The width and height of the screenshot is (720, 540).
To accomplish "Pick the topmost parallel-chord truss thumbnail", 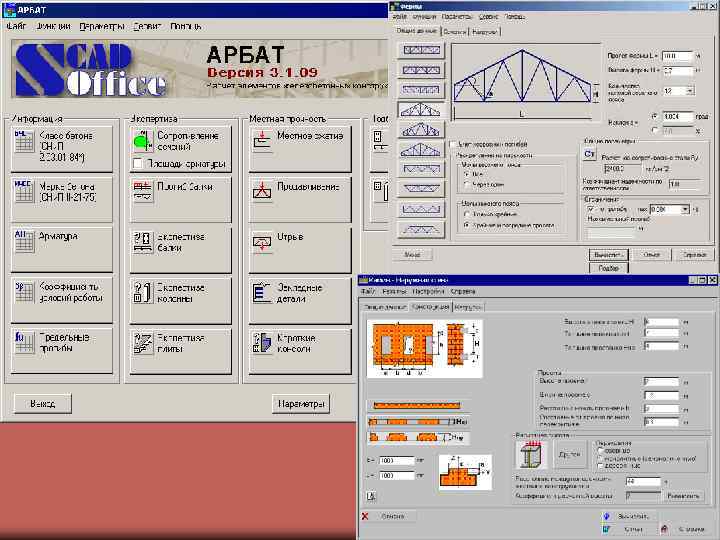I will click(421, 50).
